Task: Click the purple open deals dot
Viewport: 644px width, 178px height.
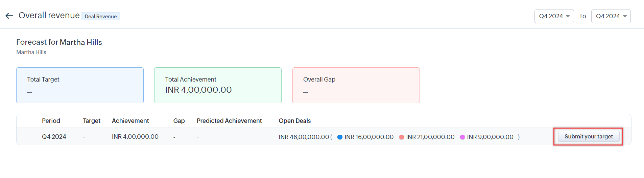Action: click(462, 137)
